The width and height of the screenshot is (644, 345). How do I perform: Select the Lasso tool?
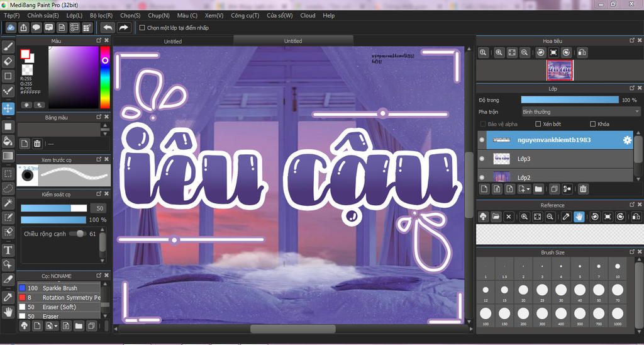click(8, 188)
